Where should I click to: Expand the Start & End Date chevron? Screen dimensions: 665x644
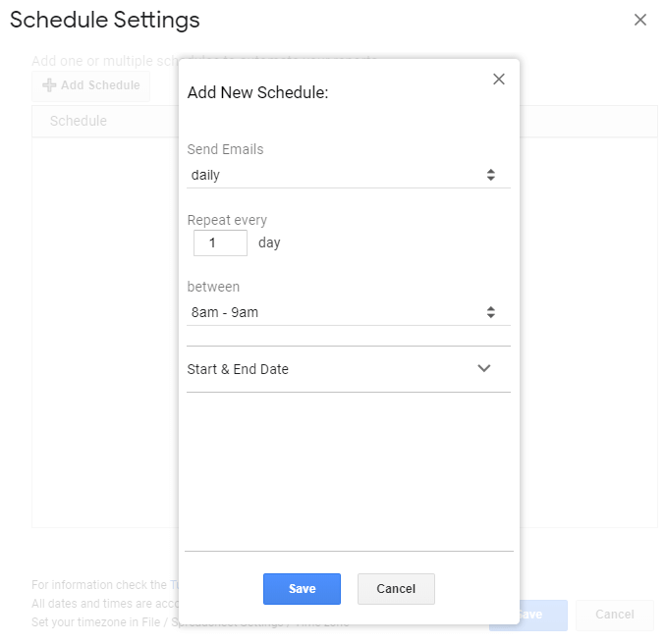[483, 369]
